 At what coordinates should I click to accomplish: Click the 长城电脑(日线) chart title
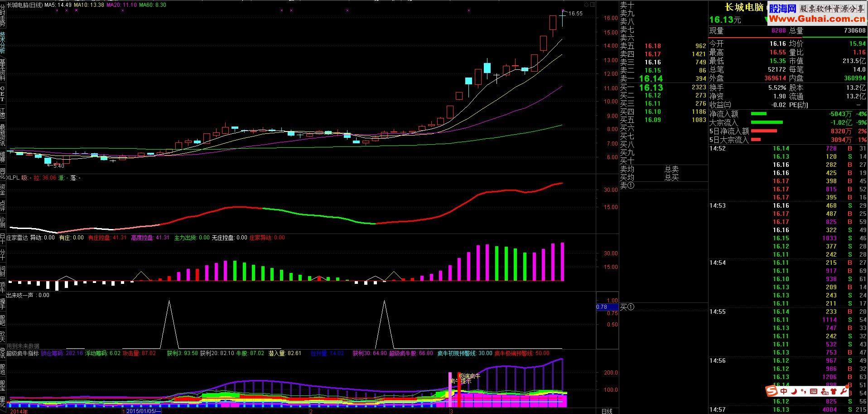click(x=24, y=5)
